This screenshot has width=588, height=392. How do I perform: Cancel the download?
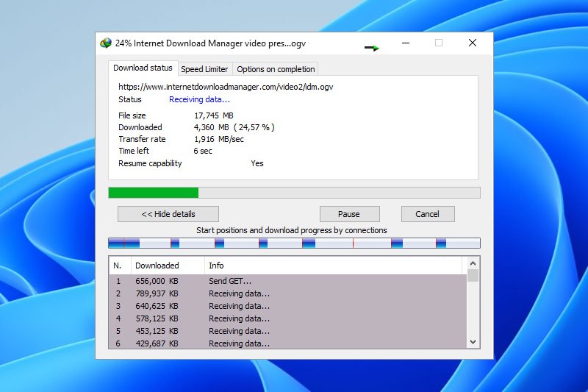(x=428, y=214)
